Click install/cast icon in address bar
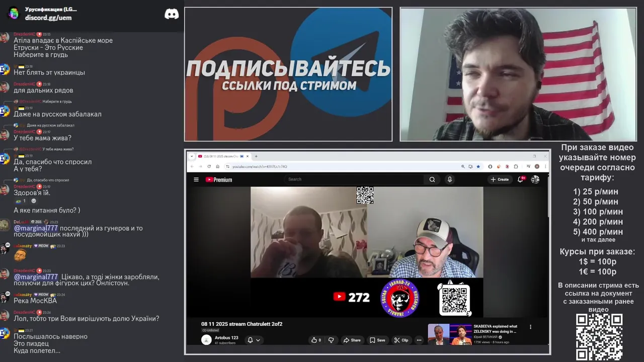The height and width of the screenshot is (362, 644). 470,166
